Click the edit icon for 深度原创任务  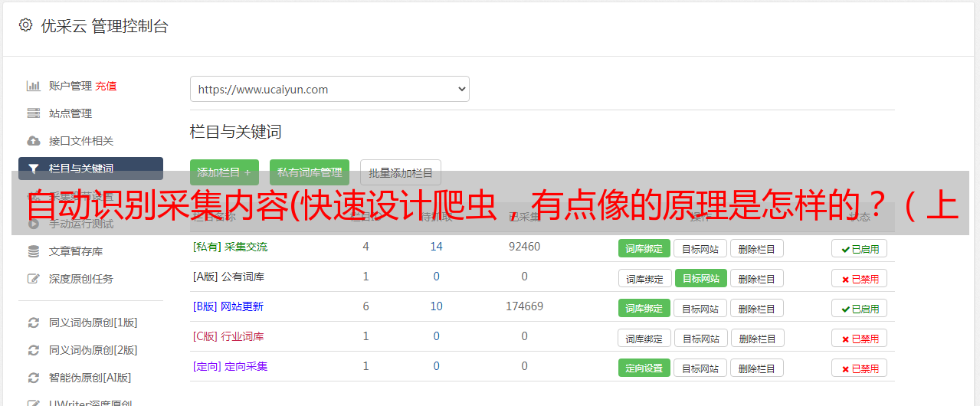pos(33,279)
